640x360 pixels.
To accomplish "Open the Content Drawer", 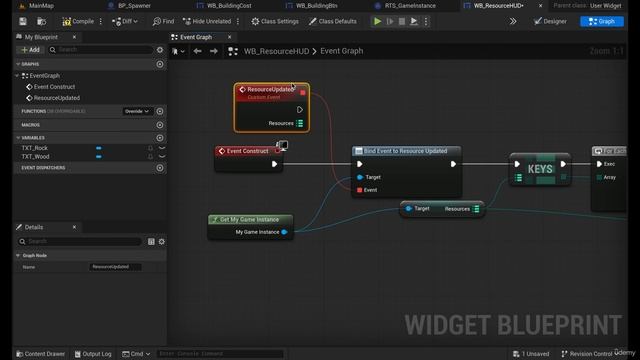I will 40,354.
